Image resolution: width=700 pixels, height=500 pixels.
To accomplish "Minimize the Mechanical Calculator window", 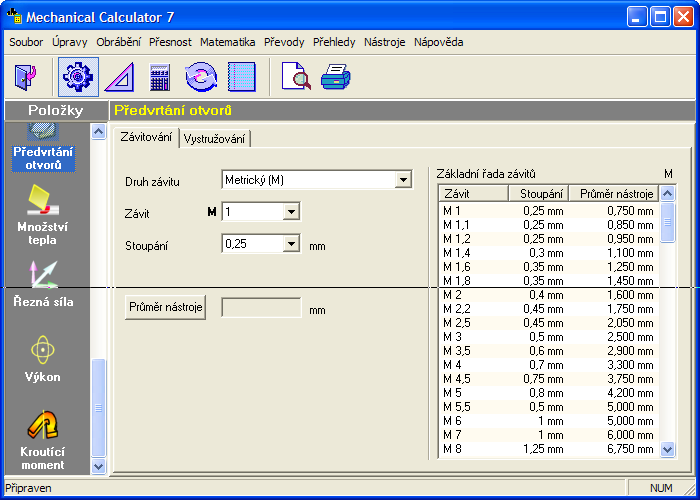I will click(637, 17).
